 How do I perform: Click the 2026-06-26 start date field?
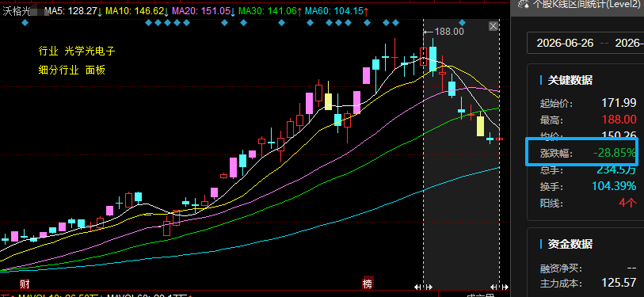point(565,43)
